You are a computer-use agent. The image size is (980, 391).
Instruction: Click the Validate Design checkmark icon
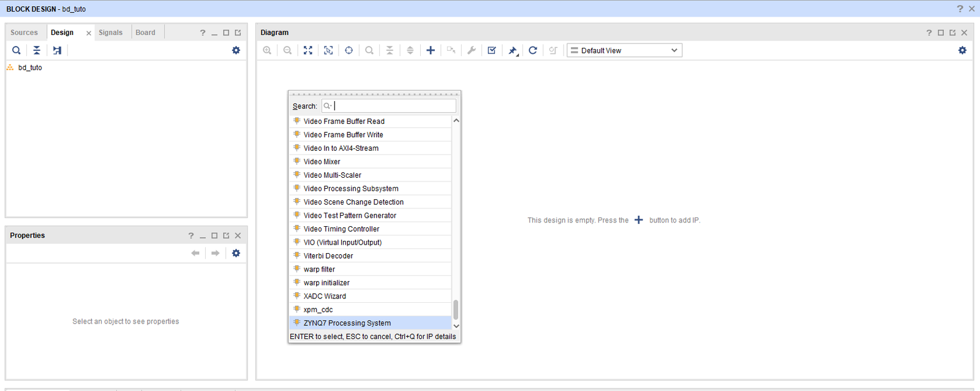click(x=492, y=50)
